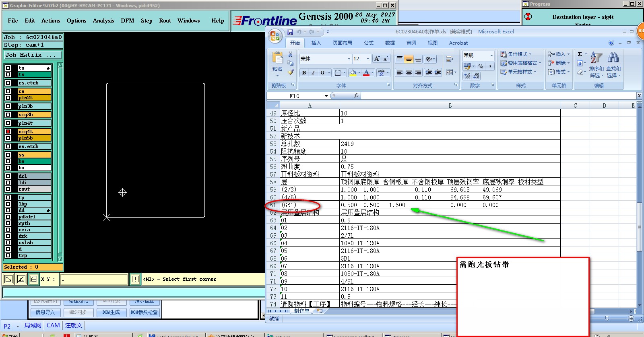Screen dimensions: 644x337
Task: Click the BOM参数检查 button
Action: [144, 312]
